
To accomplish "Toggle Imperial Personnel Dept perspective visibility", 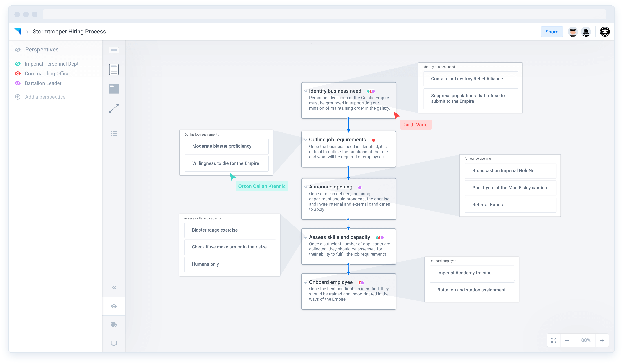I will [17, 64].
